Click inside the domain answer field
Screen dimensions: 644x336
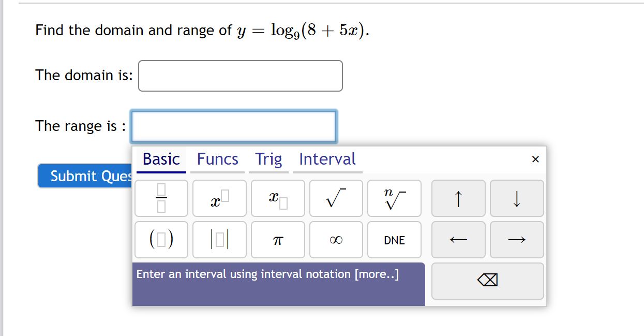tap(240, 76)
